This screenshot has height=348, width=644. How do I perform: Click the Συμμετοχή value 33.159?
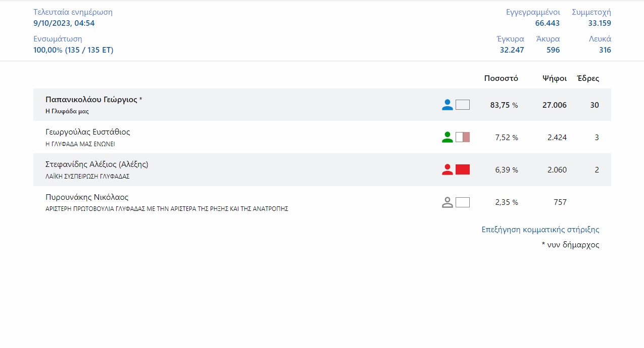click(x=599, y=23)
